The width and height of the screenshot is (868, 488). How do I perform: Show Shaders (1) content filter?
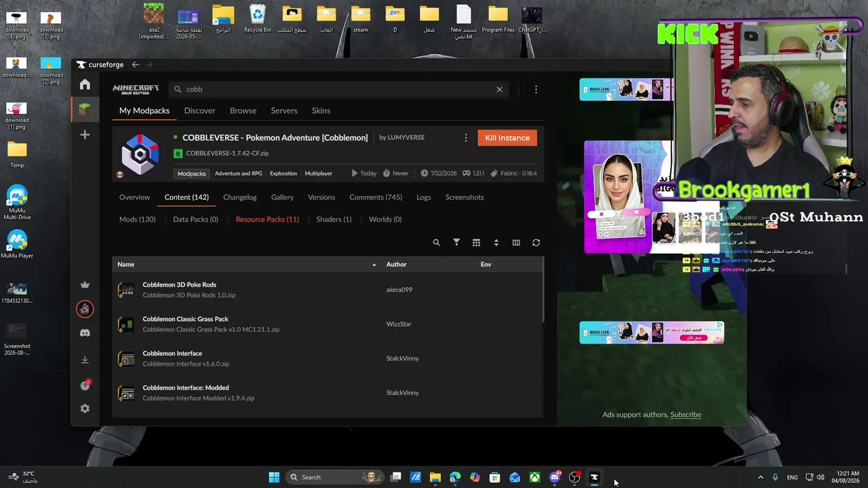tap(334, 219)
